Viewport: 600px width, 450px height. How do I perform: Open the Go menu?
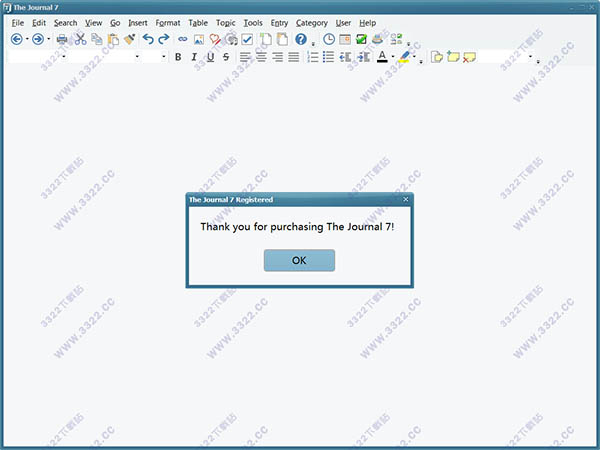[x=115, y=23]
